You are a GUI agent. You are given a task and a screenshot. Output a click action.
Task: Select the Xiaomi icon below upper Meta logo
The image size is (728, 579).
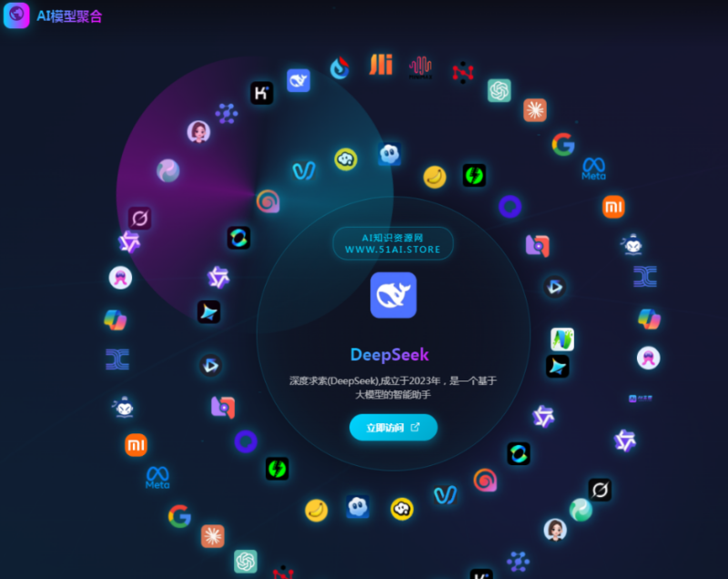click(x=613, y=207)
